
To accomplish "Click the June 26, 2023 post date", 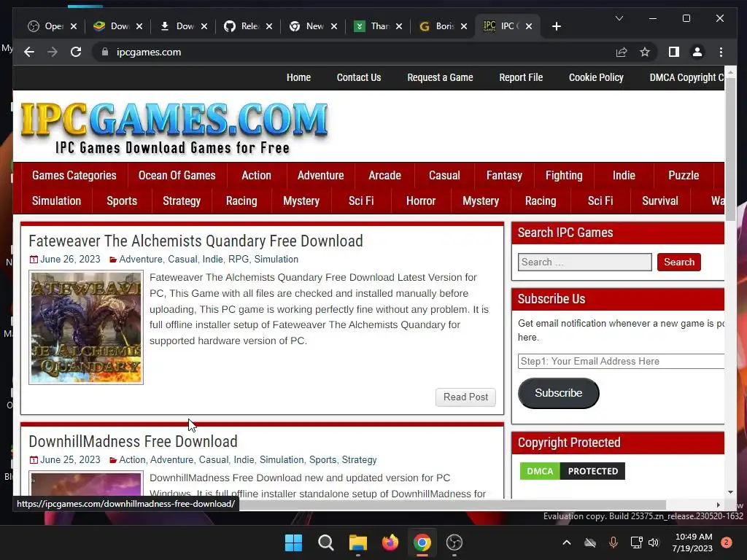I will pyautogui.click(x=70, y=259).
